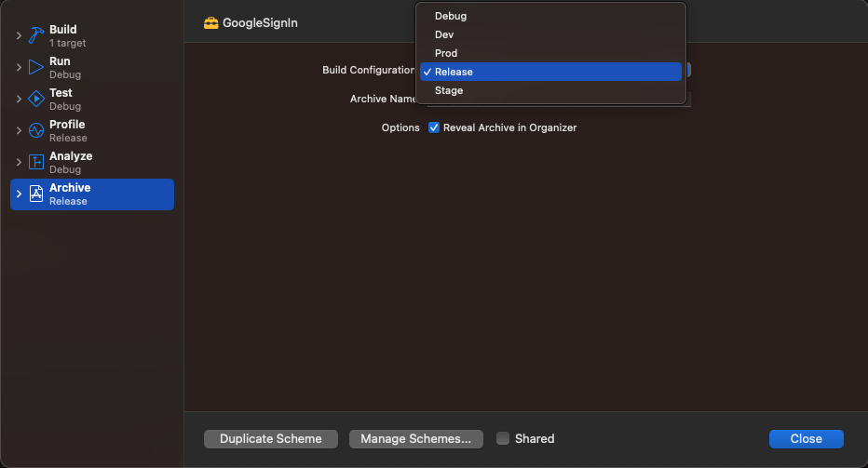The width and height of the screenshot is (868, 468).
Task: Click the Archive document icon
Action: [x=36, y=194]
